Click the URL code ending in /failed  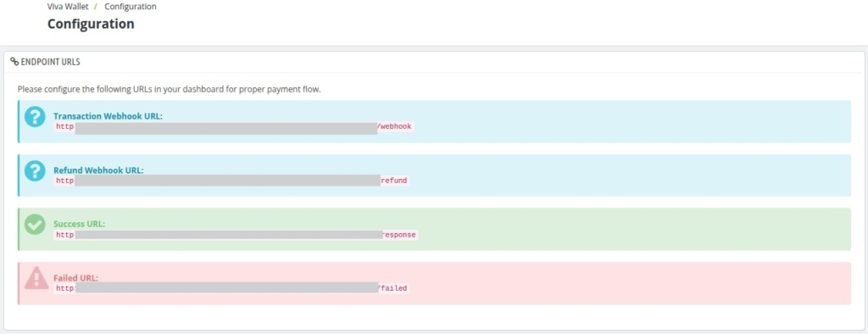click(231, 288)
